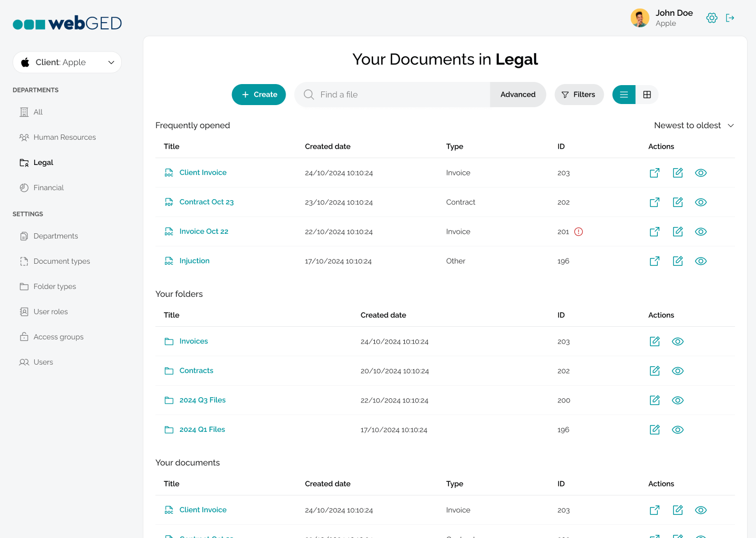Open Invoice Oct 22 external link icon

click(655, 232)
